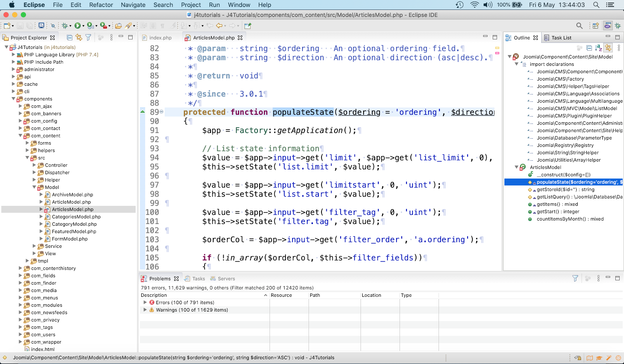The height and width of the screenshot is (364, 624).
Task: Open the Run button dropdown arrow
Action: [x=83, y=26]
